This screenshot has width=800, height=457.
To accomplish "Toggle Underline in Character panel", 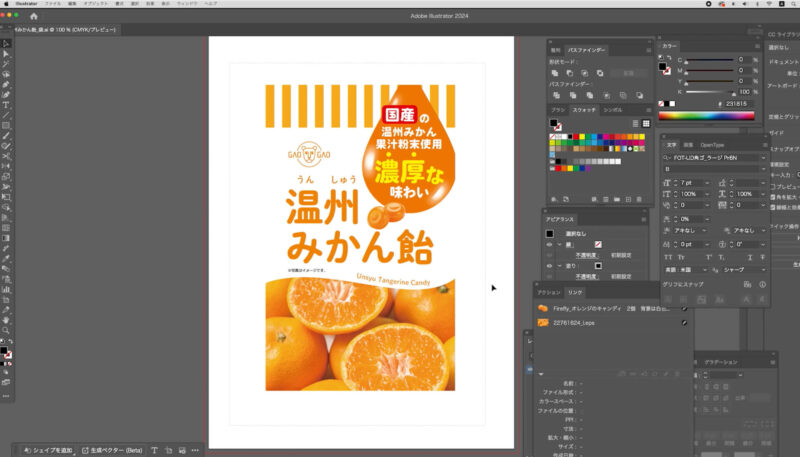I will (x=749, y=258).
